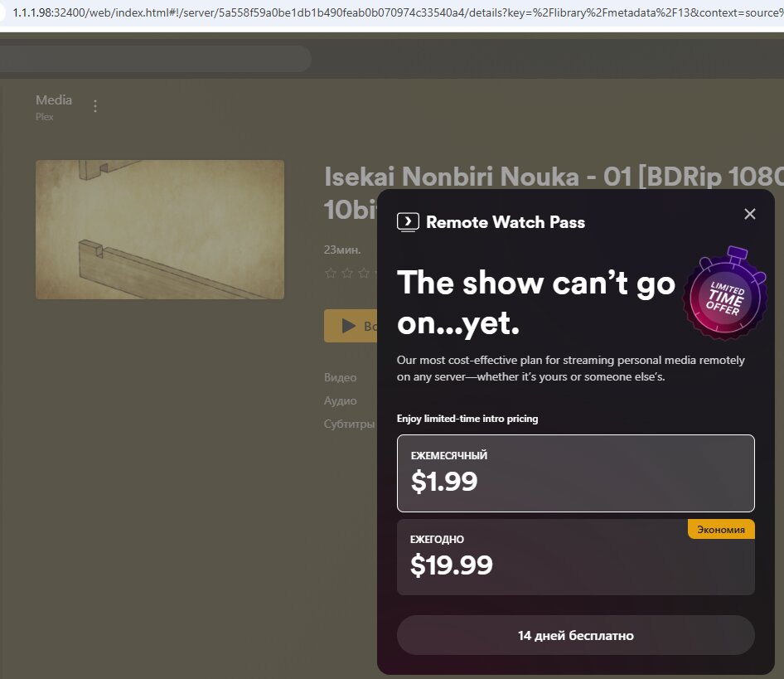
Task: Select the ЕЖЕГОДНО $19.99 plan
Action: (x=575, y=557)
